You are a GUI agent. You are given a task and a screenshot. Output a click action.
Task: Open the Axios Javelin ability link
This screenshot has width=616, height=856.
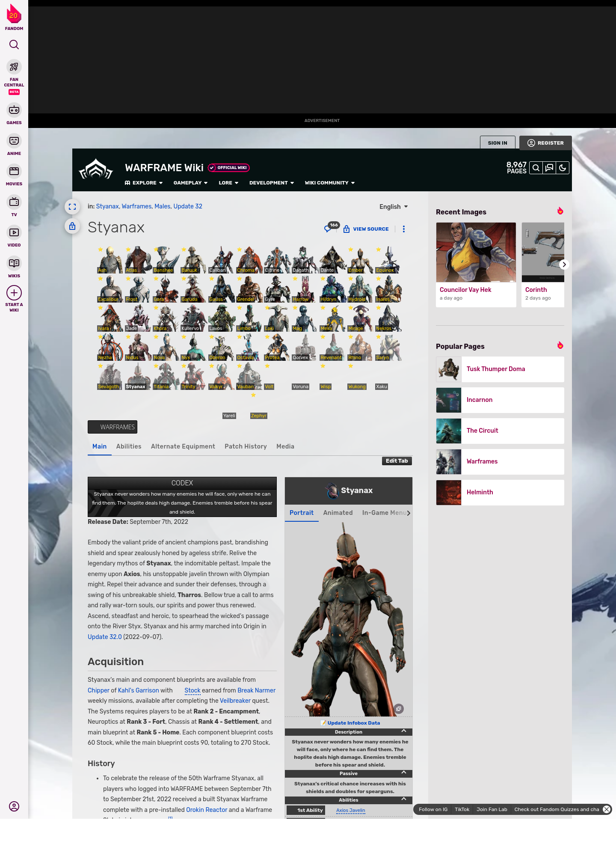(351, 810)
